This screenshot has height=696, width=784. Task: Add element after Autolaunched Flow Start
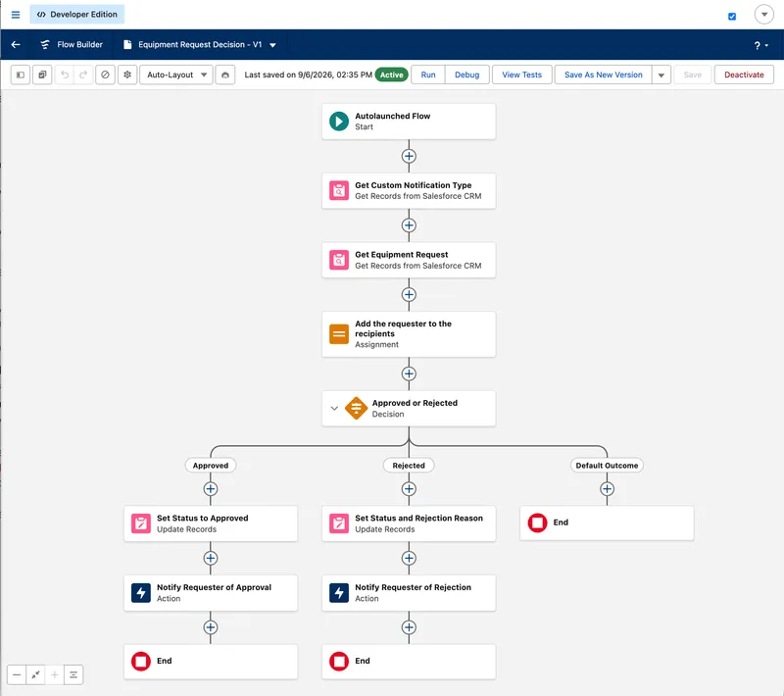pos(409,156)
